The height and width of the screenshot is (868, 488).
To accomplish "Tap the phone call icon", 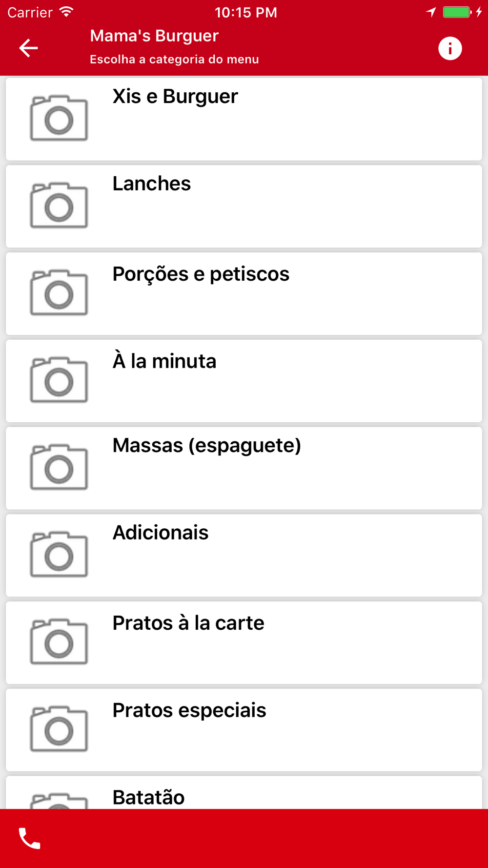I will [30, 839].
